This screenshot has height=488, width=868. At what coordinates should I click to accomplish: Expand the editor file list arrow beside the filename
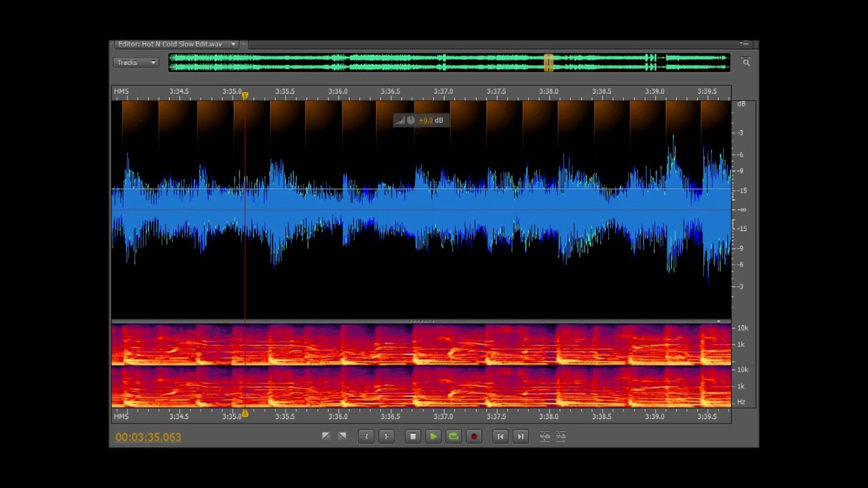pyautogui.click(x=233, y=44)
